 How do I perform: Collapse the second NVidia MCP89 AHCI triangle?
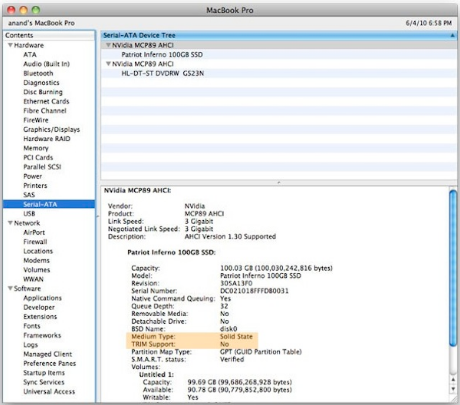(108, 64)
